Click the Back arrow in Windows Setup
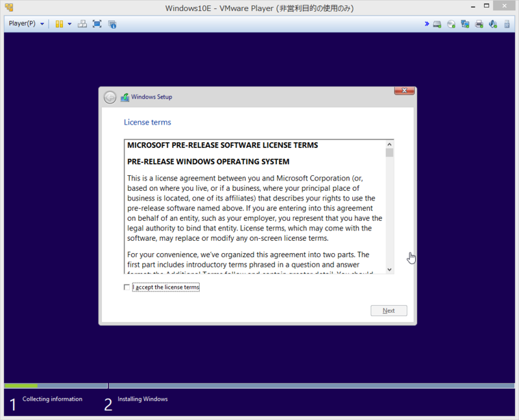This screenshot has height=420, width=519. tap(110, 97)
